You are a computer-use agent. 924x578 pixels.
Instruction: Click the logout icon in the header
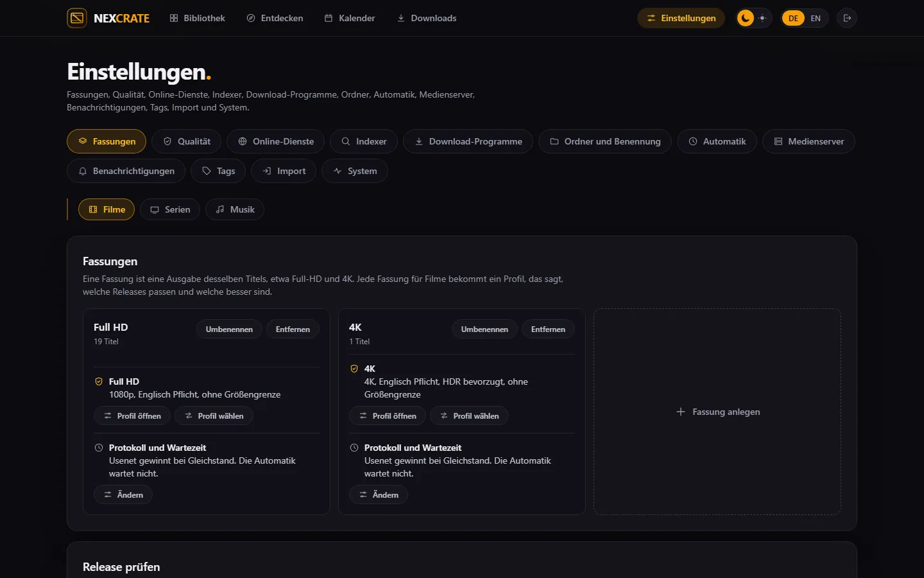click(847, 18)
